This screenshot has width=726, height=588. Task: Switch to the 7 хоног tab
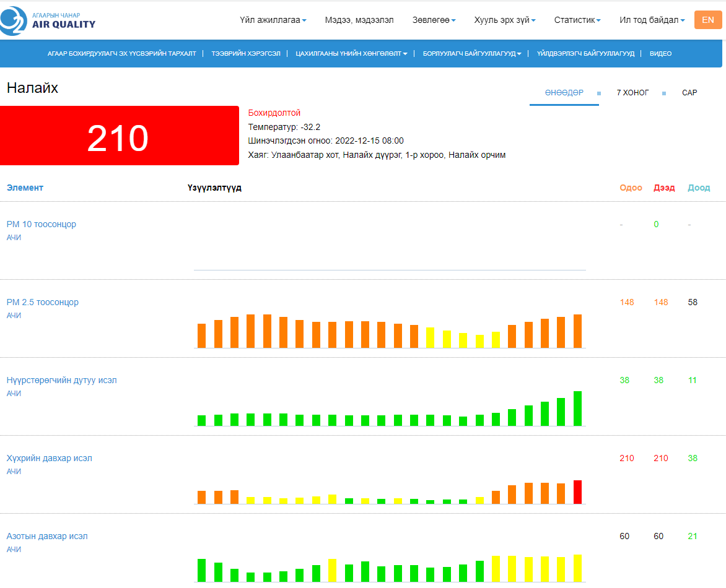tap(632, 93)
